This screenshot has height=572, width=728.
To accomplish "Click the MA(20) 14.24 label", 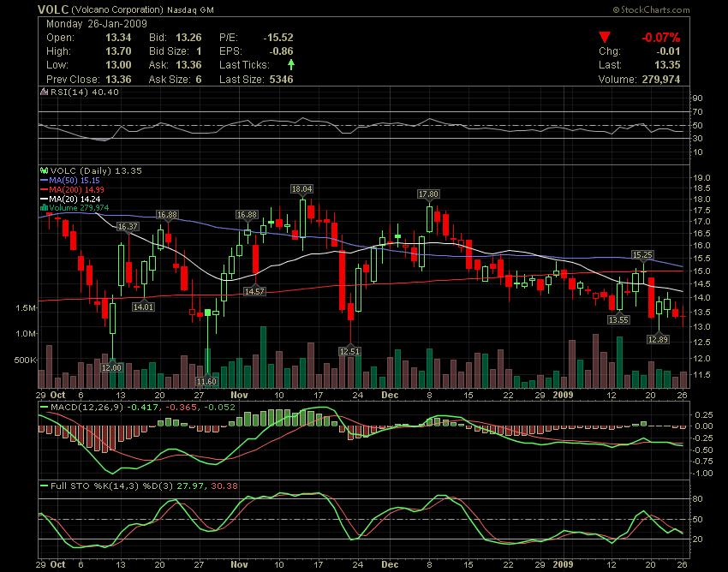I will click(75, 199).
